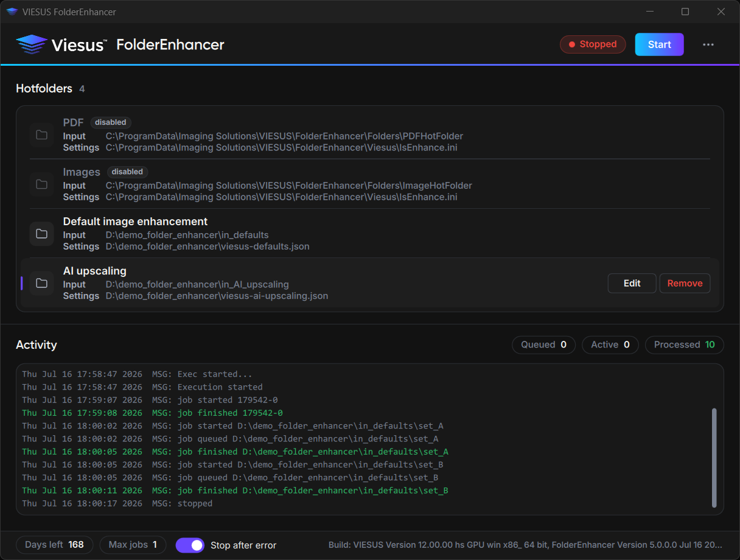740x560 pixels.
Task: Select the PDF hotfolder title
Action: pos(74,122)
